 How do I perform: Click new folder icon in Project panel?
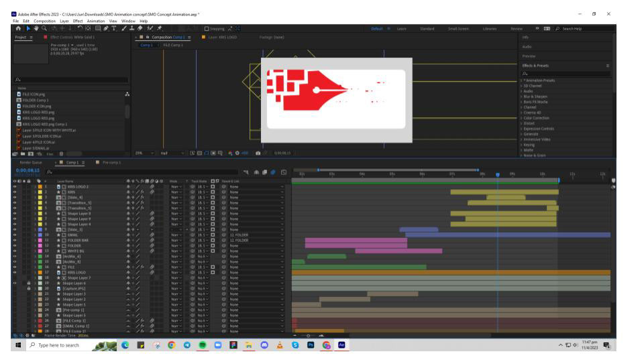click(23, 154)
